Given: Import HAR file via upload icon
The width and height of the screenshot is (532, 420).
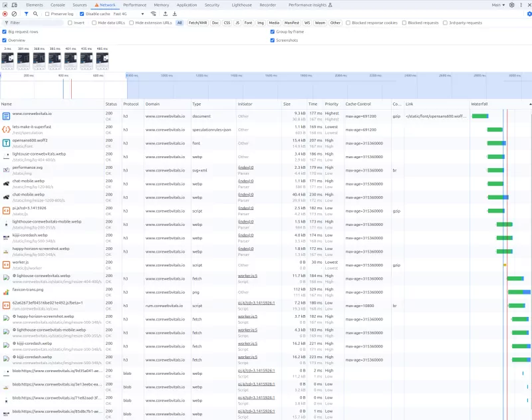Looking at the screenshot, I should click(x=165, y=14).
